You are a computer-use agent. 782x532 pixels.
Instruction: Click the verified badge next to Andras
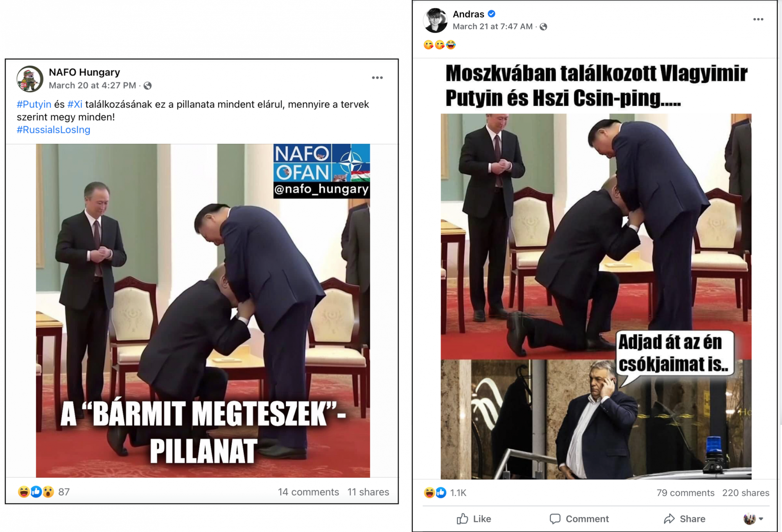pyautogui.click(x=491, y=14)
